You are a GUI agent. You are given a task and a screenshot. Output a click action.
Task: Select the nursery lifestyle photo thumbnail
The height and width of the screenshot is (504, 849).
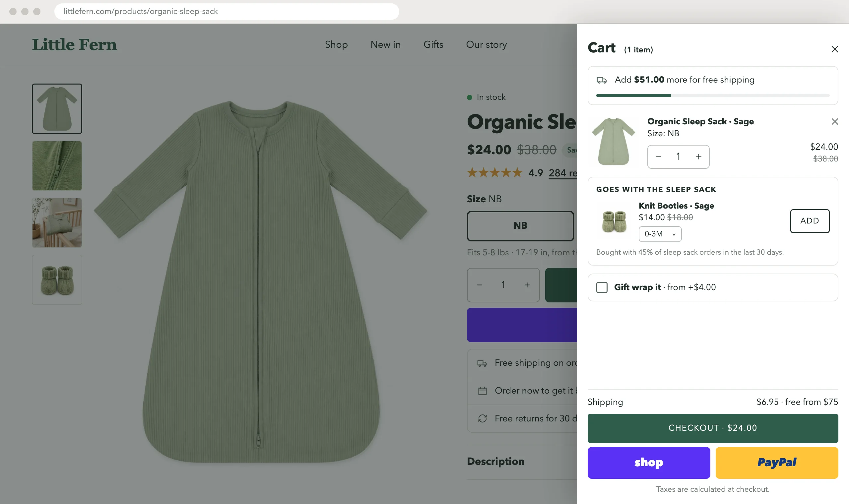coord(57,223)
